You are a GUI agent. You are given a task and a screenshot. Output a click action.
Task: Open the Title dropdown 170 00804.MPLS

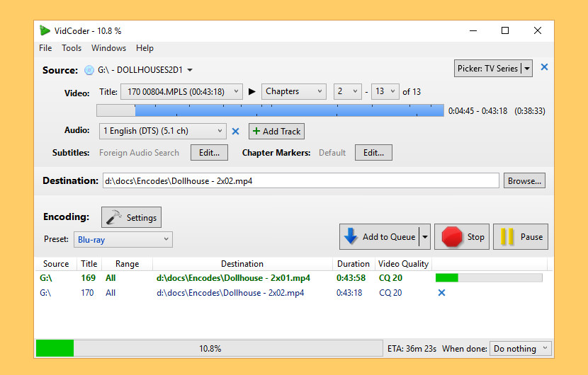[x=181, y=91]
